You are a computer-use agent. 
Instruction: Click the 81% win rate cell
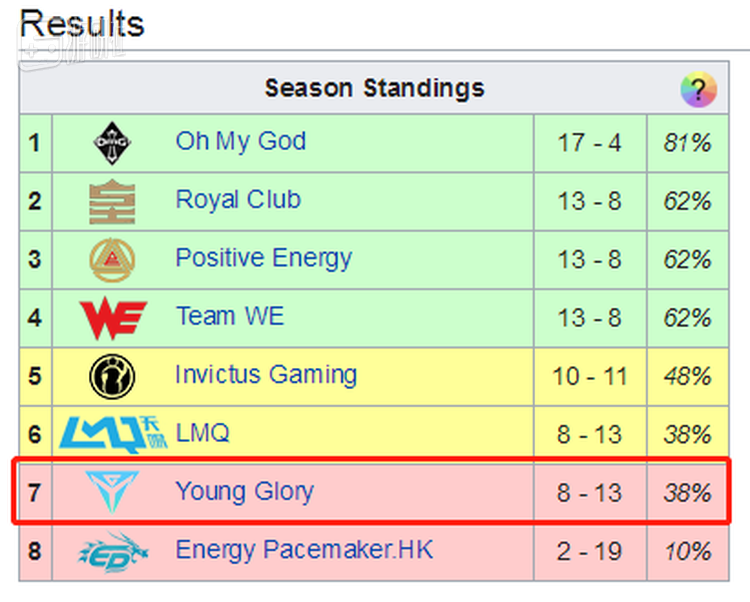pyautogui.click(x=686, y=142)
